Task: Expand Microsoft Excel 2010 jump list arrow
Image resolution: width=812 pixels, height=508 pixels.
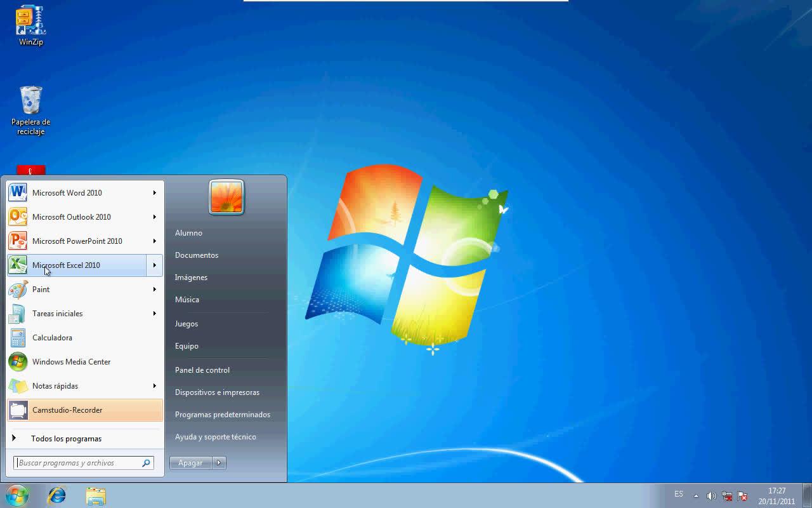Action: [x=154, y=265]
